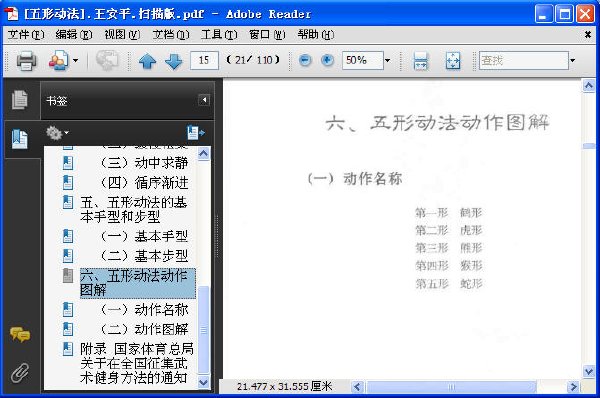Screen dimensions: 600x398
Task: Click bookmark icon beside 附录 entry
Action: 68,349
